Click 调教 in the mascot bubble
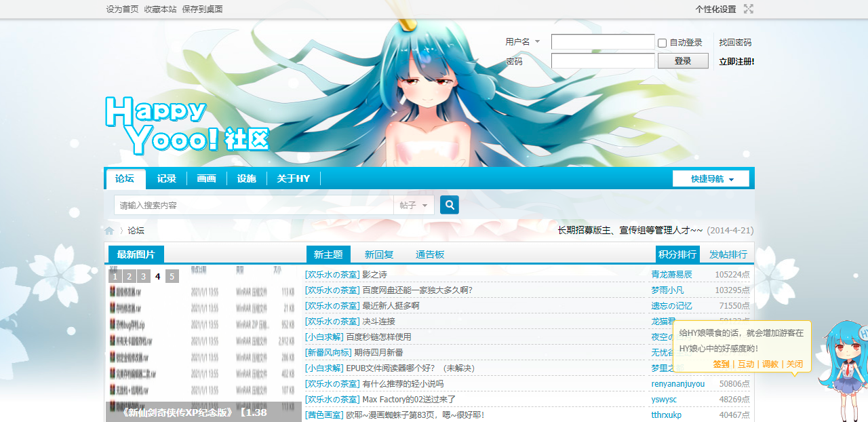The image size is (868, 422). (770, 364)
